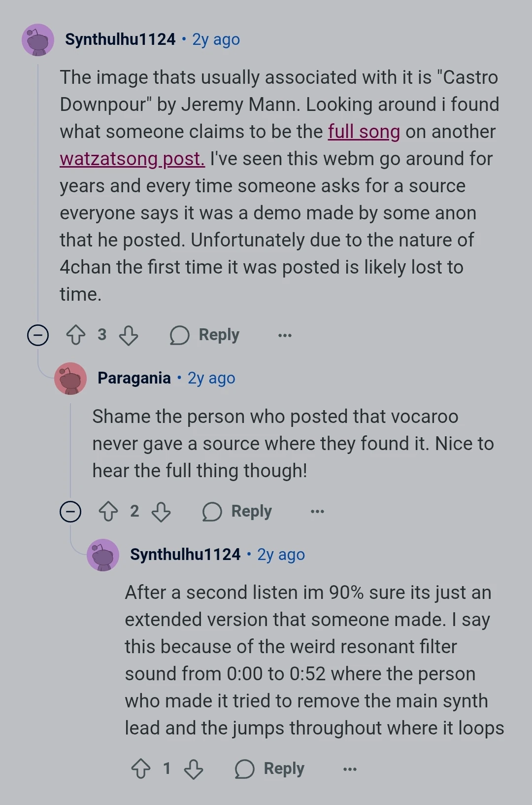Image resolution: width=532 pixels, height=805 pixels.
Task: Downvote Paragania's vocaroo comment
Action: (x=161, y=512)
